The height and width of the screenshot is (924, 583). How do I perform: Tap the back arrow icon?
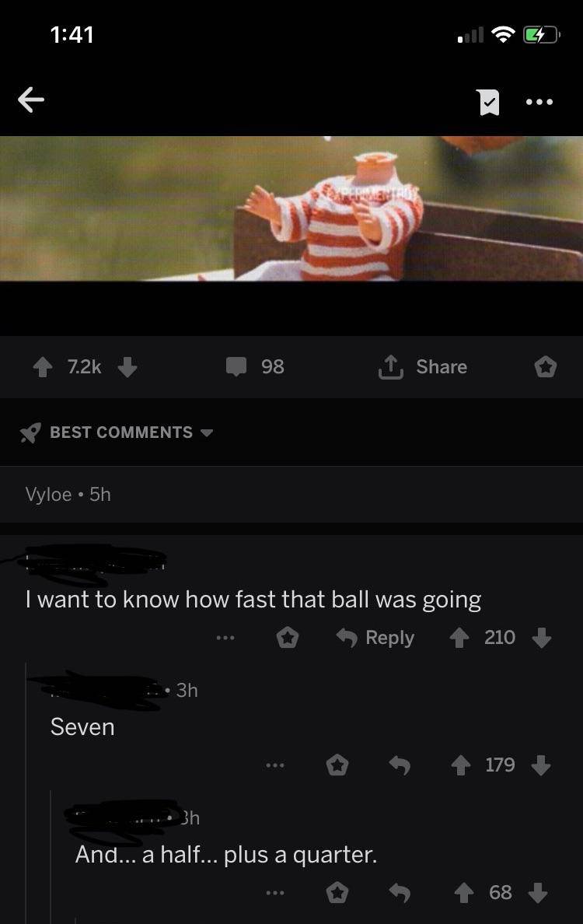click(x=31, y=100)
